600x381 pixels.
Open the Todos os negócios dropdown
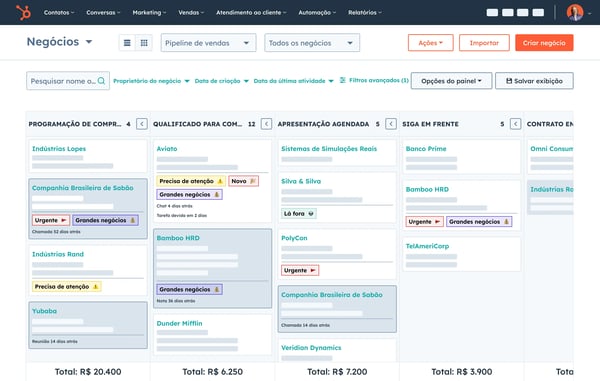pyautogui.click(x=312, y=43)
